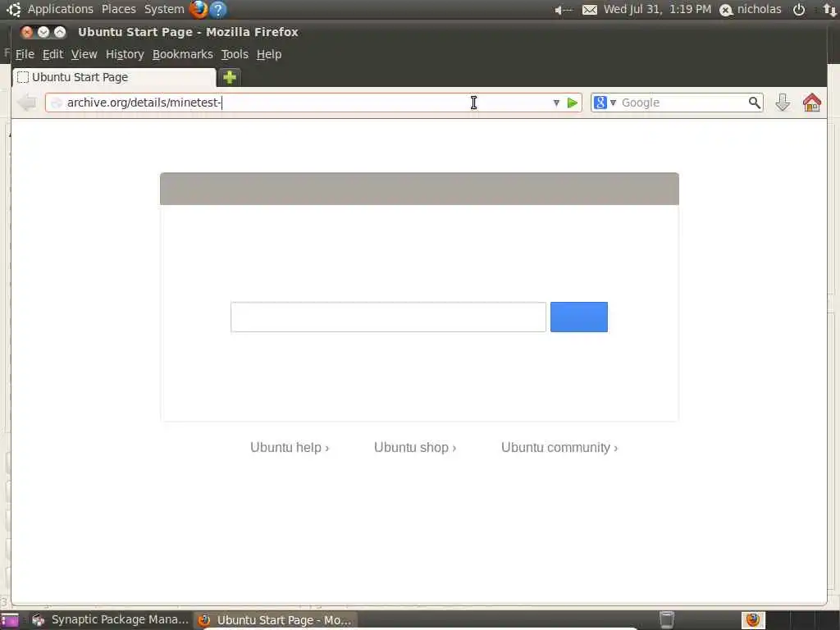Open the mail envelope indicator
Viewport: 840px width, 630px height.
pyautogui.click(x=589, y=10)
